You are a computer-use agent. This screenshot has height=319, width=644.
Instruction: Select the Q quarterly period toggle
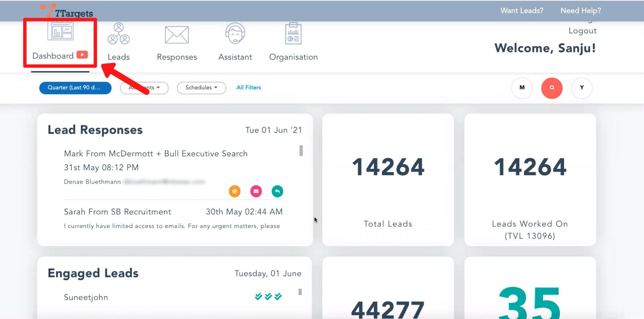pos(552,88)
